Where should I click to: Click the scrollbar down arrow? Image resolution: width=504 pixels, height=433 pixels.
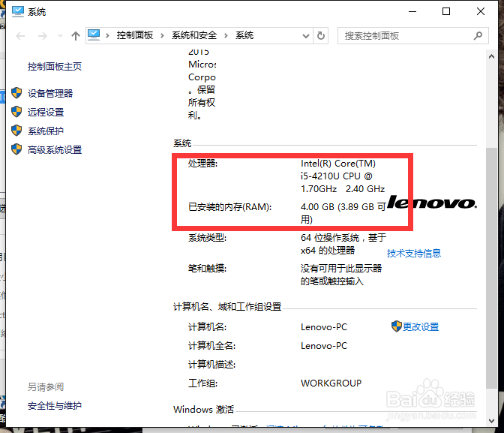[x=491, y=420]
